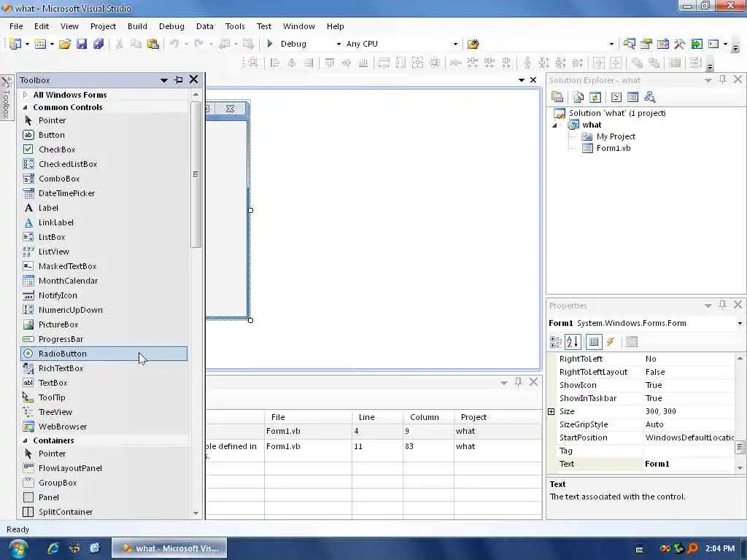Show the Properties list button in Properties
Viewport: 747px width, 560px height.
(x=594, y=341)
